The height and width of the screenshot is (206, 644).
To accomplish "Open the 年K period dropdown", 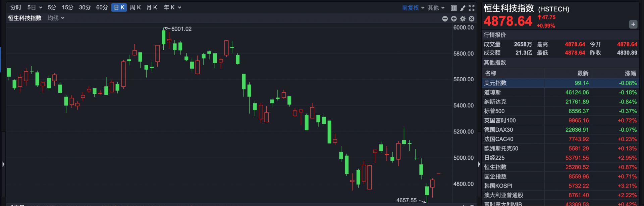I will [x=172, y=7].
